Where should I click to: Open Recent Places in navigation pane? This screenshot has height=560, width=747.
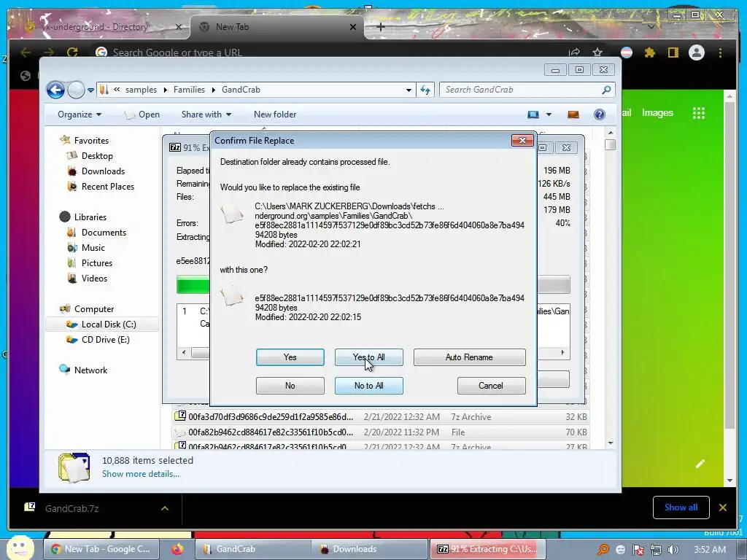pos(108,186)
